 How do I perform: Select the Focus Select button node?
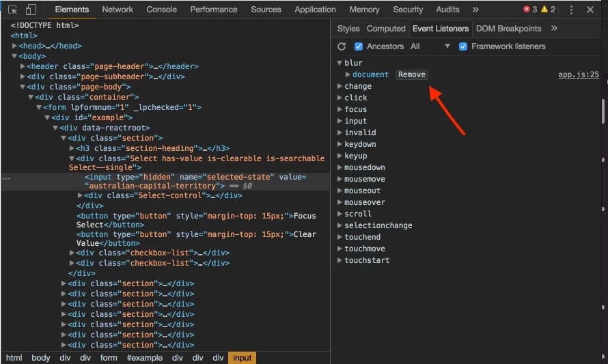click(x=196, y=220)
